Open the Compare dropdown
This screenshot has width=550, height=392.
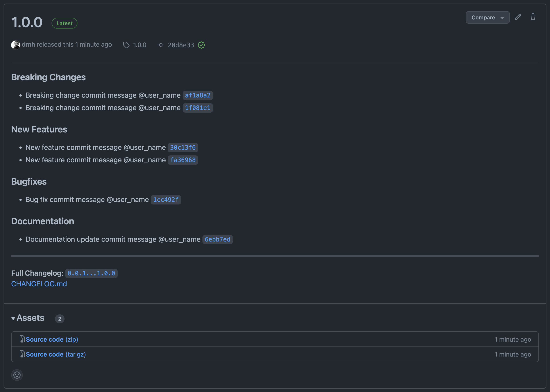[x=487, y=17]
